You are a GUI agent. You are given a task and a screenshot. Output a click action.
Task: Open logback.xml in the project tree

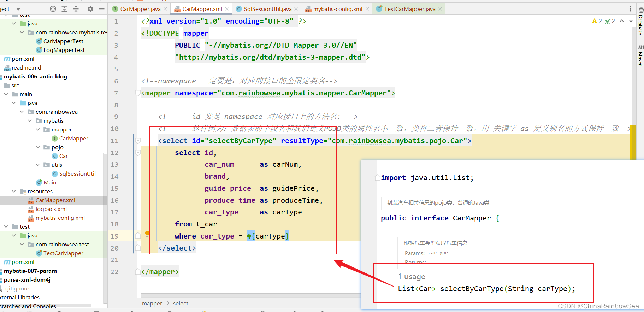51,209
